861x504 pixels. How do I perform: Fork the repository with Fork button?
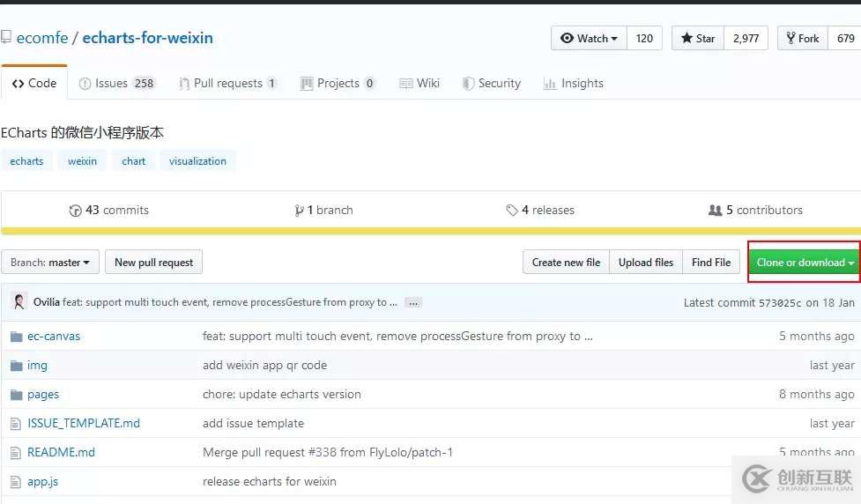tap(802, 39)
